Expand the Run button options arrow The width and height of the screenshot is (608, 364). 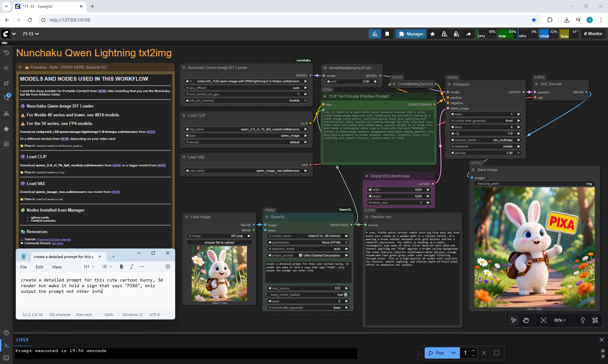coord(453,353)
